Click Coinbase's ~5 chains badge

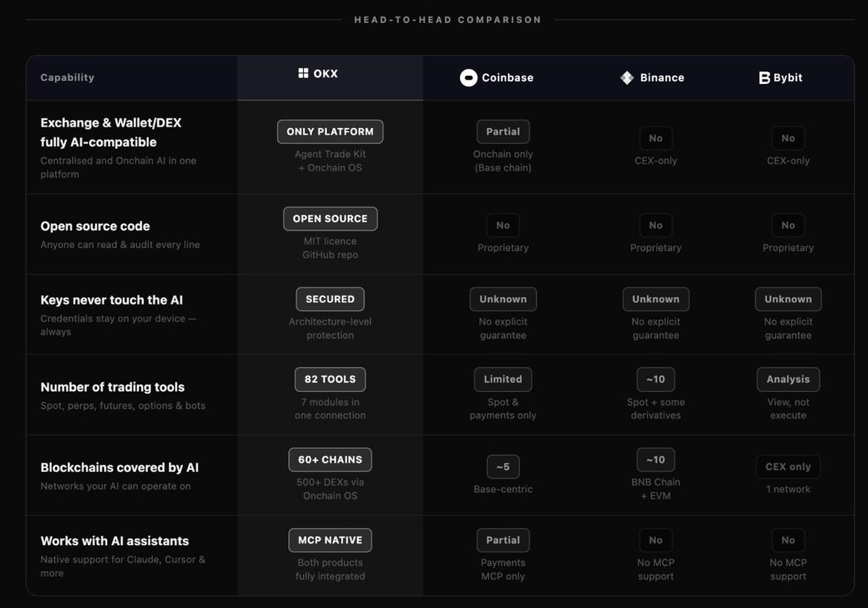coord(503,466)
